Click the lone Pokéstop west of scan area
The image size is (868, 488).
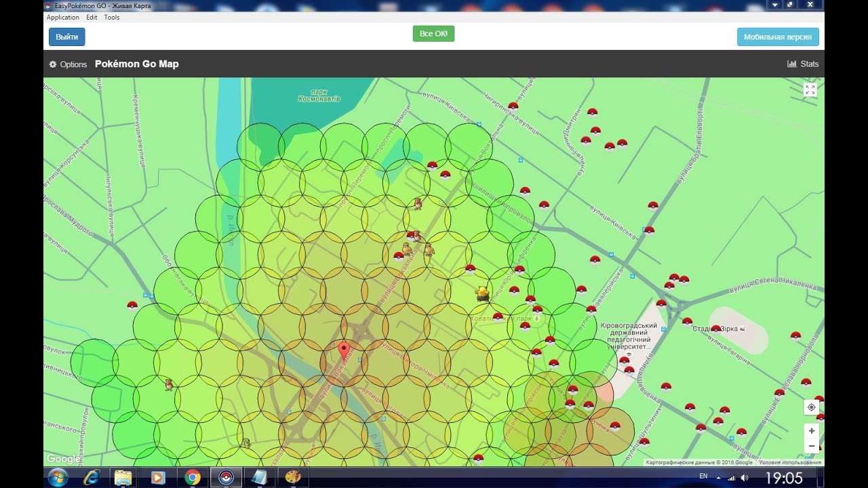[132, 306]
